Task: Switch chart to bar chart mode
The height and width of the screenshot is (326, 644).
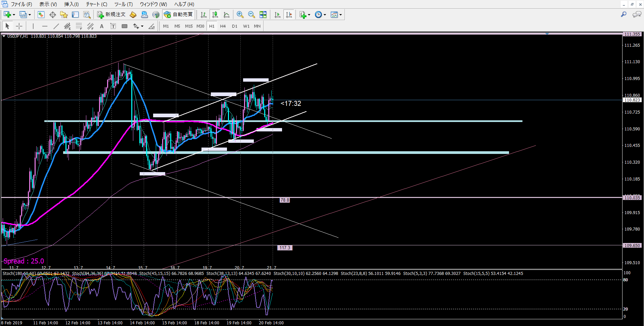Action: pyautogui.click(x=203, y=14)
